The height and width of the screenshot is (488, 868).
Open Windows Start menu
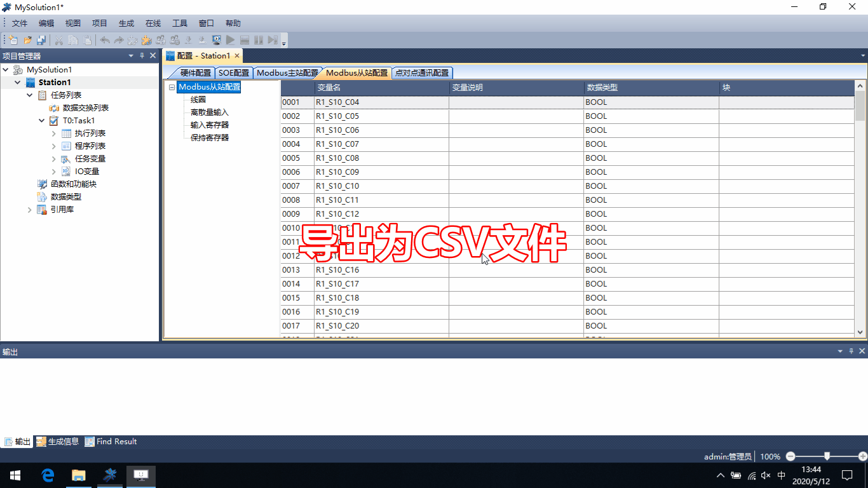click(15, 475)
